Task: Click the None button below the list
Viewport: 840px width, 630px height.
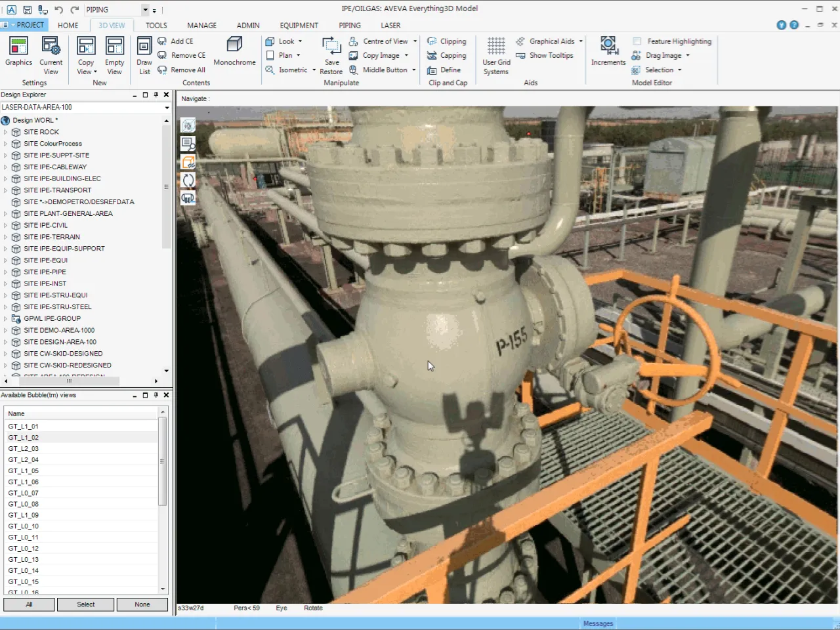Action: pyautogui.click(x=142, y=604)
